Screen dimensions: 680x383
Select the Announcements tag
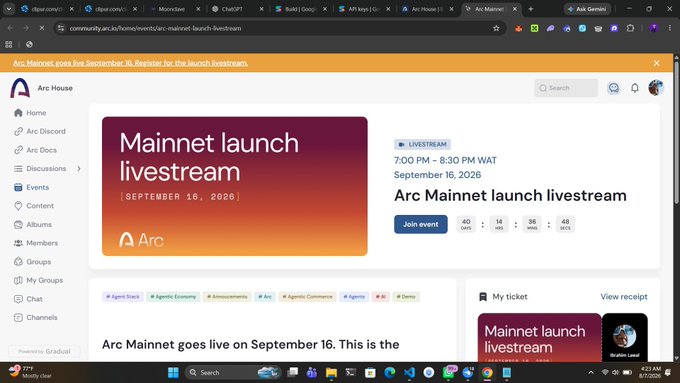pyautogui.click(x=227, y=297)
